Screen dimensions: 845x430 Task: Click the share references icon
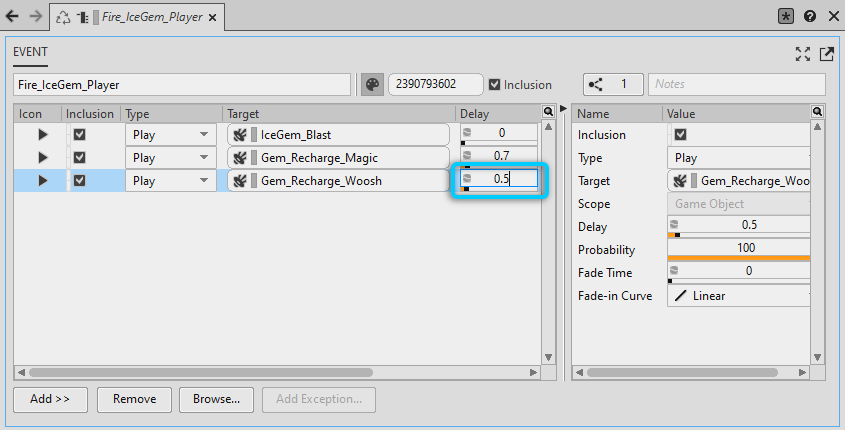598,85
